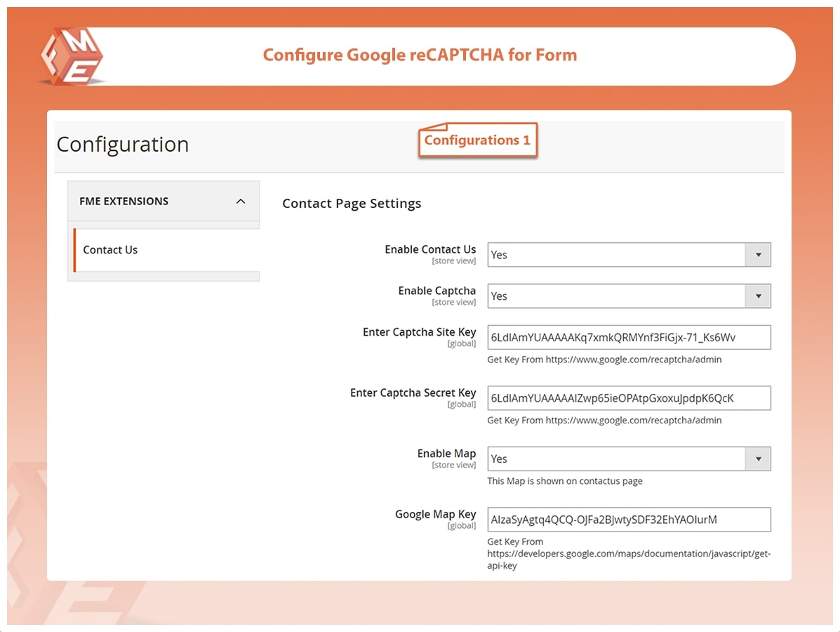Click the reCAPTCHA admin link under Secret Key
This screenshot has height=632, width=840.
tap(633, 421)
